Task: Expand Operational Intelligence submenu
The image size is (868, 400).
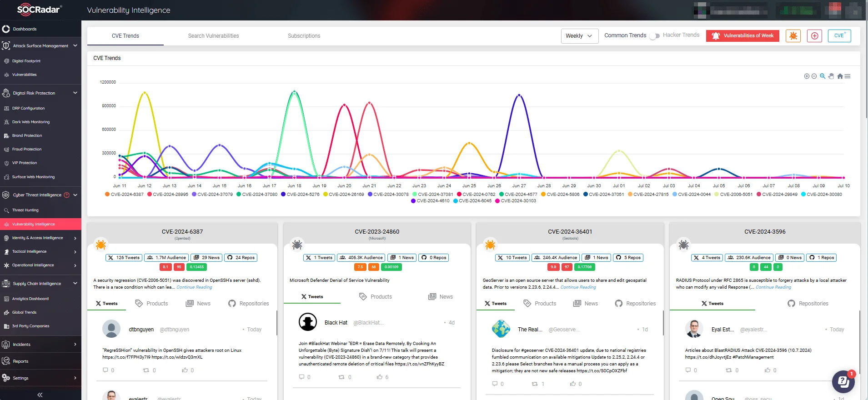Action: pyautogui.click(x=75, y=265)
